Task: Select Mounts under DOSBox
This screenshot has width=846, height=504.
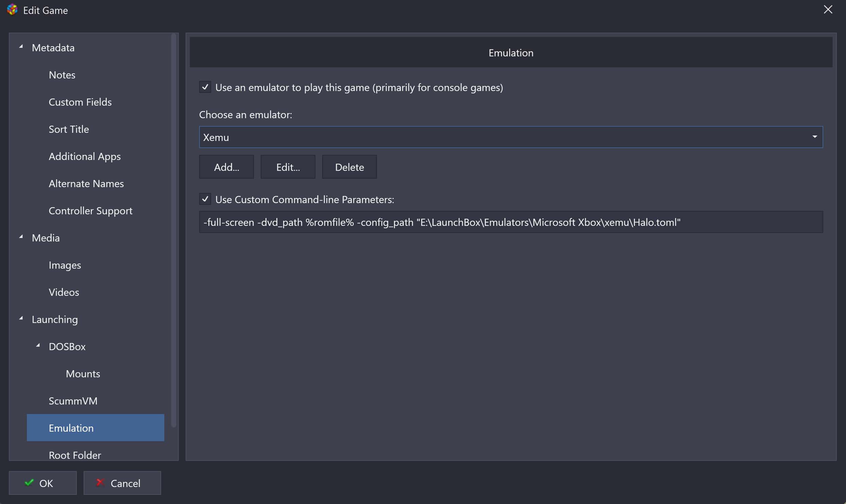Action: point(83,374)
